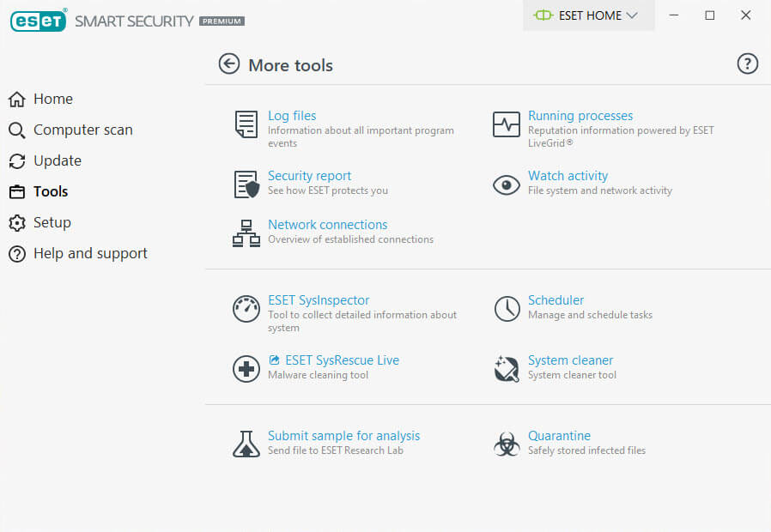This screenshot has width=771, height=532.
Task: Click text 'File system and network activity'
Action: (x=600, y=190)
